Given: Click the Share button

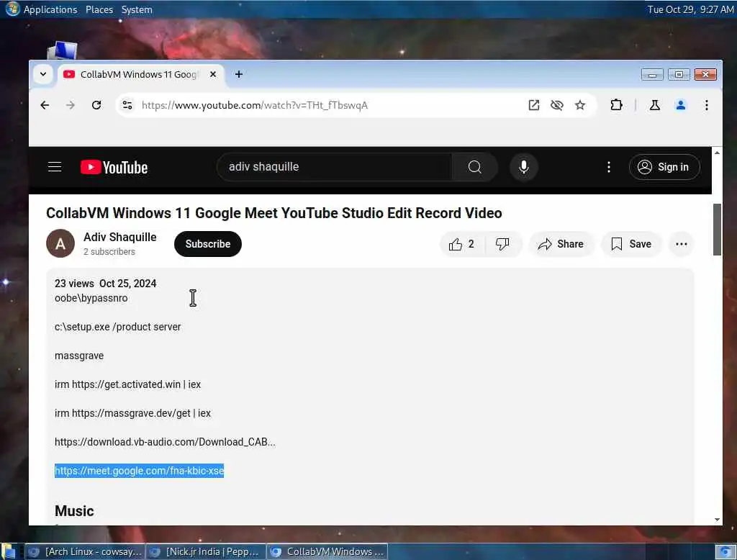Looking at the screenshot, I should pos(561,244).
